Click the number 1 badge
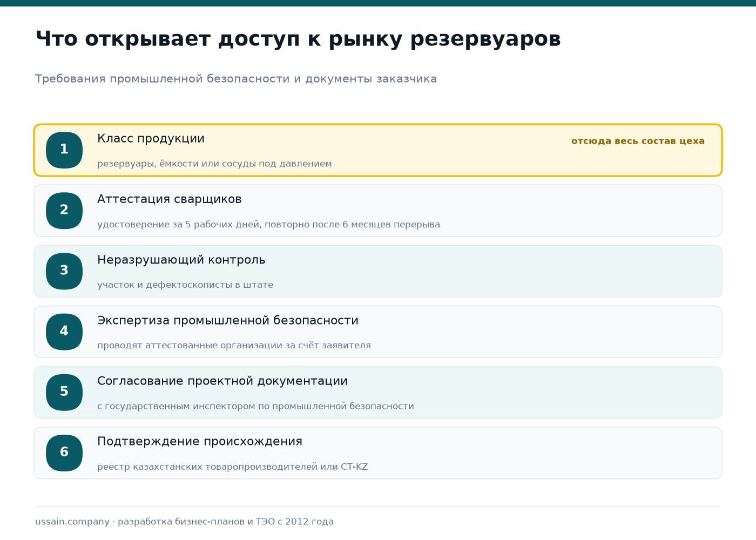The width and height of the screenshot is (756, 540). click(64, 150)
